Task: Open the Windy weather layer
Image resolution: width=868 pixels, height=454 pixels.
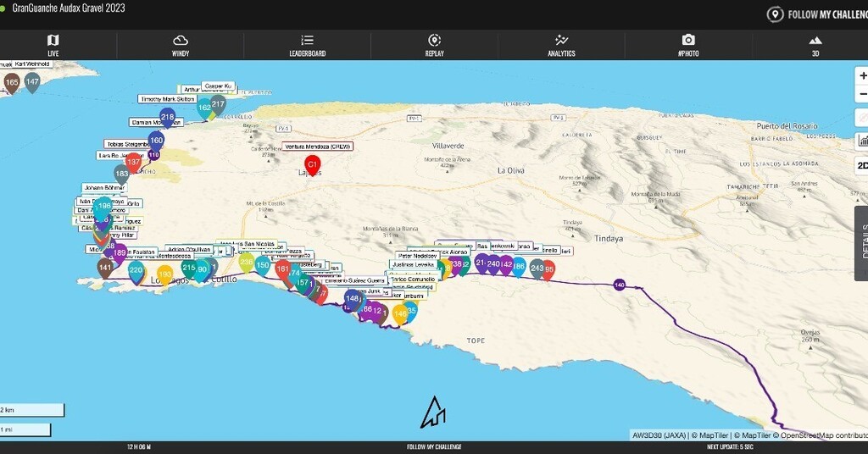Action: pyautogui.click(x=181, y=46)
